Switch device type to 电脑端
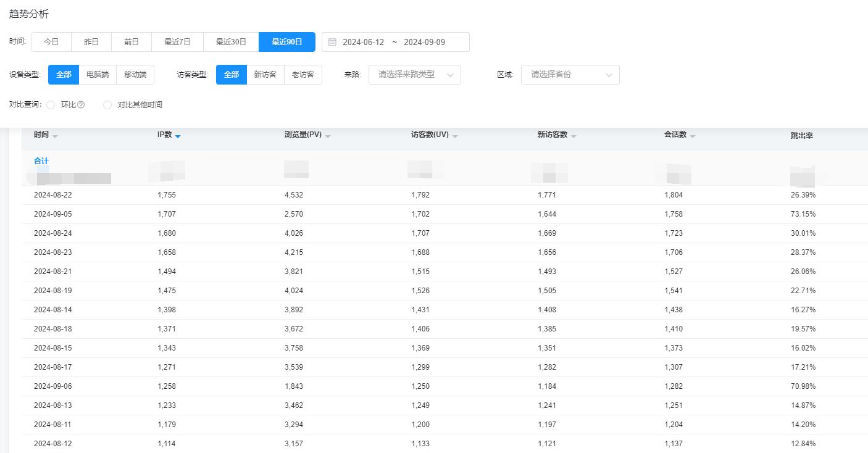The image size is (868, 453). click(98, 75)
